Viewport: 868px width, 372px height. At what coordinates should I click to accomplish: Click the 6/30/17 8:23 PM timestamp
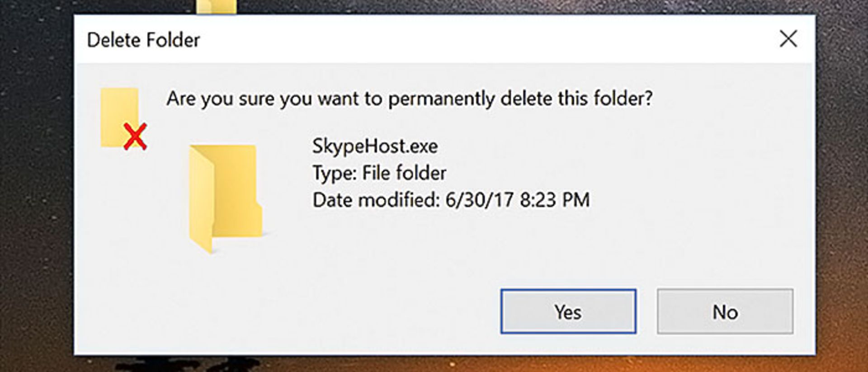(518, 200)
